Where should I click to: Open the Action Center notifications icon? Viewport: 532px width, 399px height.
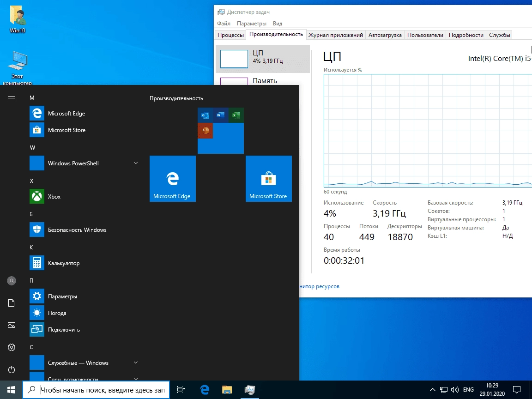coord(517,389)
